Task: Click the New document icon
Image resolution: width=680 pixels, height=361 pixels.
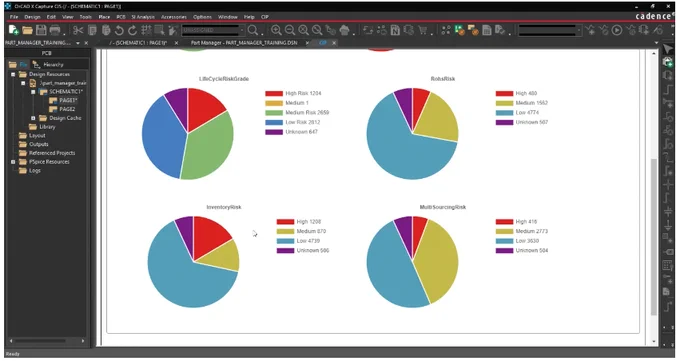Action: [x=13, y=30]
